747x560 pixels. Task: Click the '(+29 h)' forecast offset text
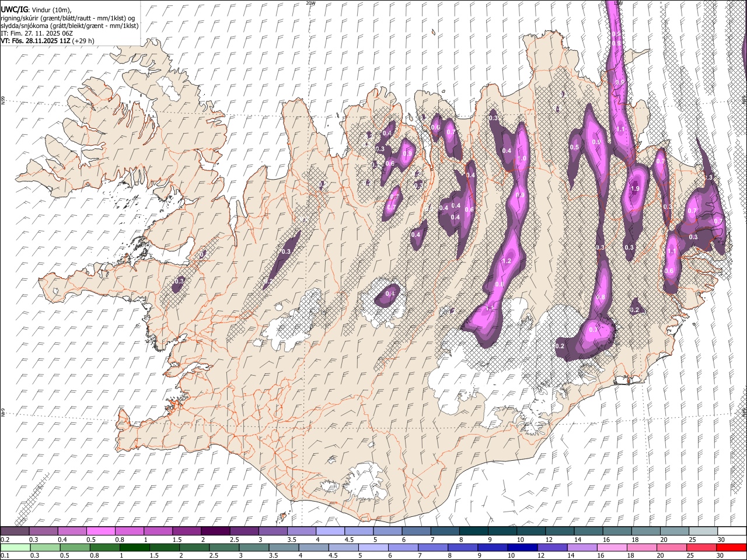point(83,41)
